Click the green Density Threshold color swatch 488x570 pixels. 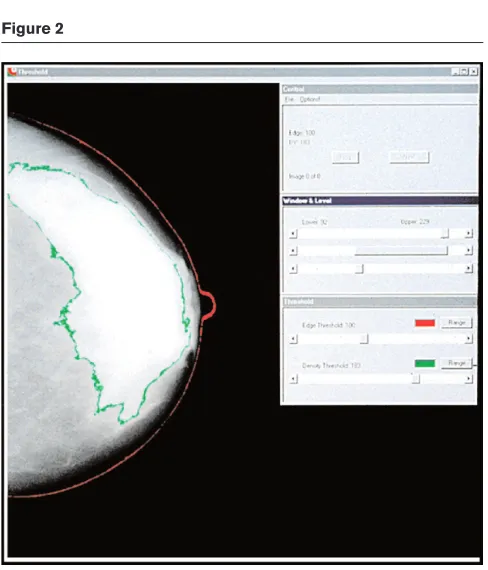click(x=425, y=363)
